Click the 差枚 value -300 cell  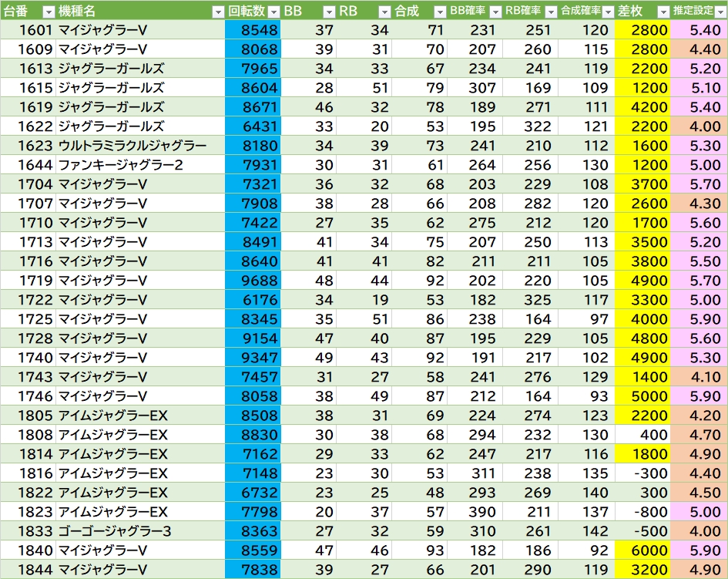tap(642, 473)
